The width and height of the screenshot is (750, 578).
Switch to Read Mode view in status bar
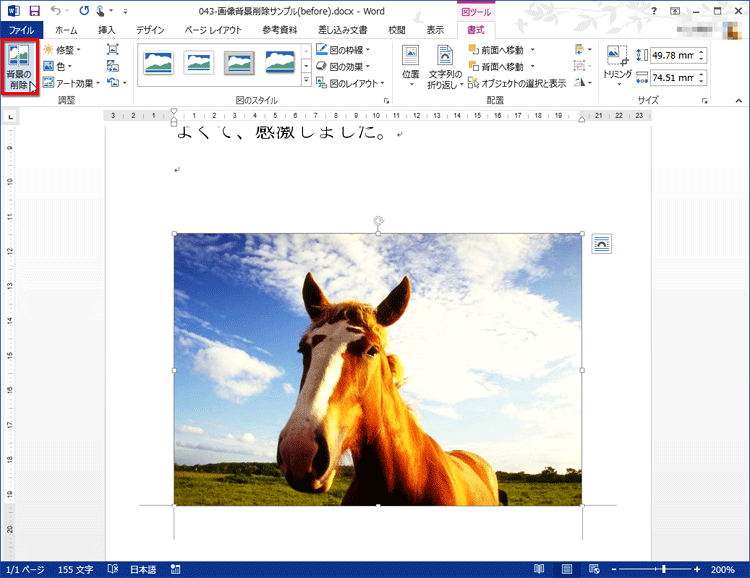click(x=539, y=569)
